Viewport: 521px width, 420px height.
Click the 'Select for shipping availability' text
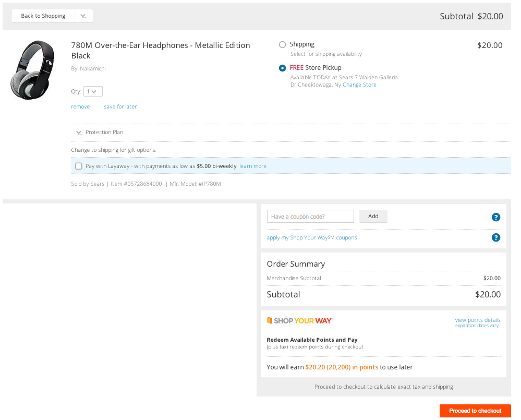(326, 54)
